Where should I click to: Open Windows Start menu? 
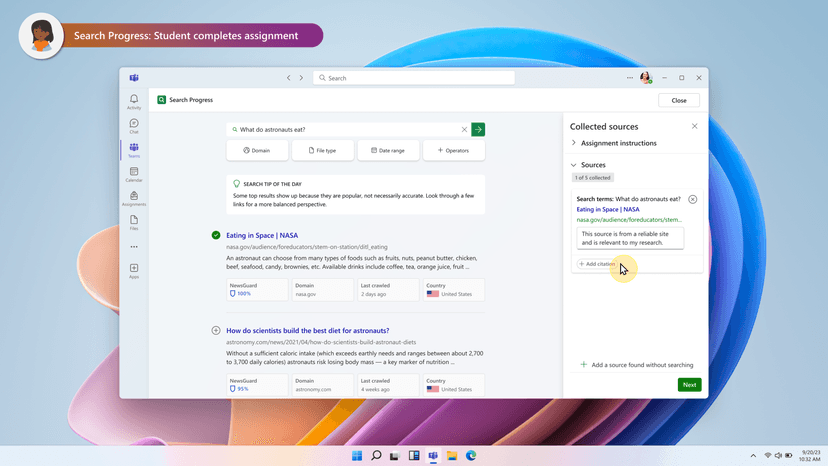point(357,455)
